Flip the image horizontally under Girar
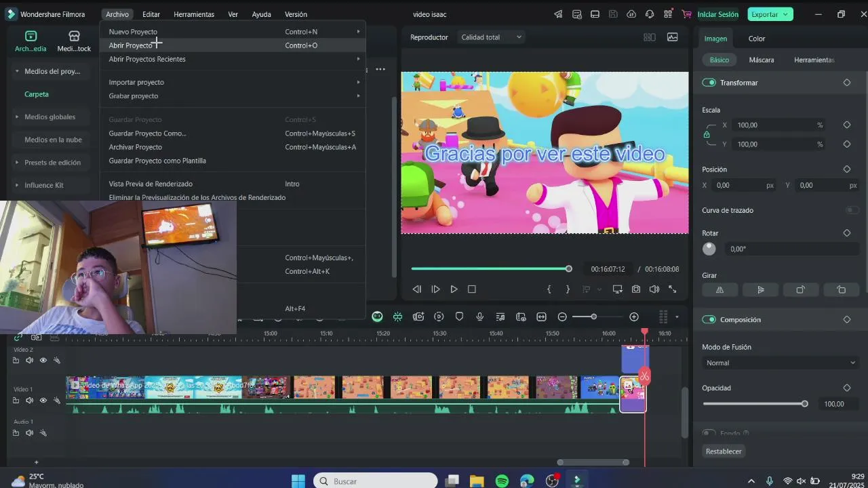The height and width of the screenshot is (488, 868). coord(719,289)
